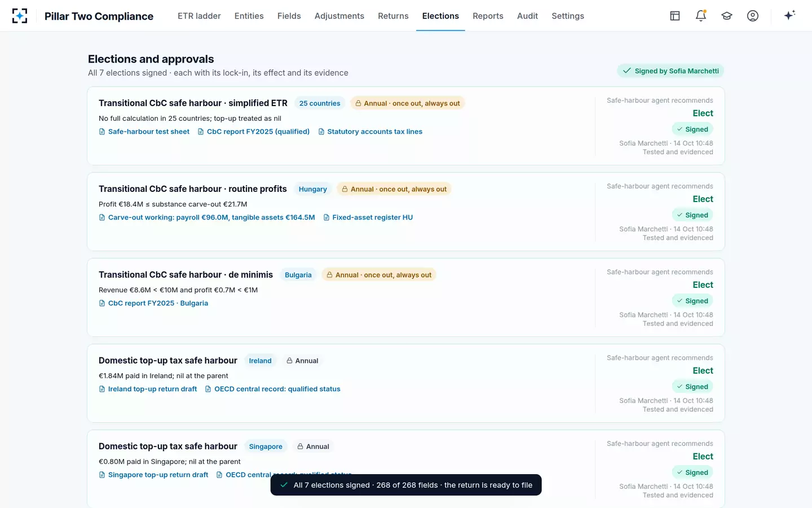Viewport: 812px width, 508px height.
Task: Open CbC report FY2025 (qualified) link
Action: (258, 132)
